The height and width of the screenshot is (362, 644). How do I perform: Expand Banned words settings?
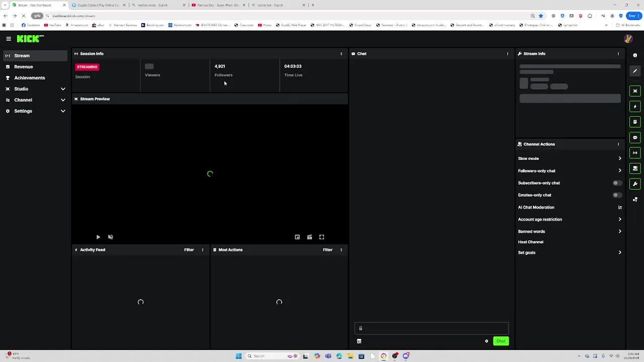point(620,231)
